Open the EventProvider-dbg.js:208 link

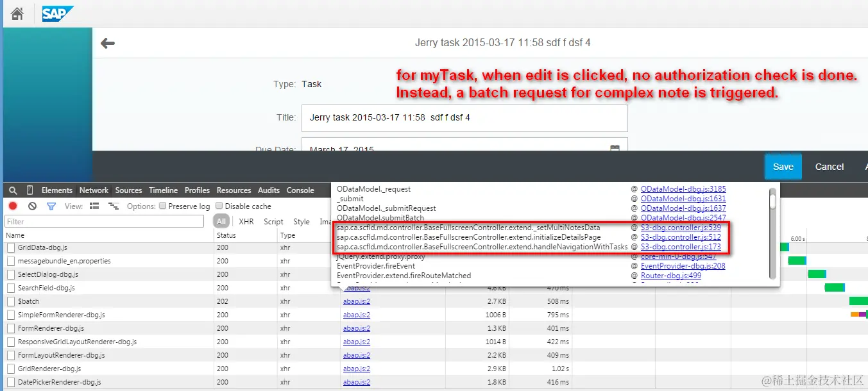[x=683, y=266]
